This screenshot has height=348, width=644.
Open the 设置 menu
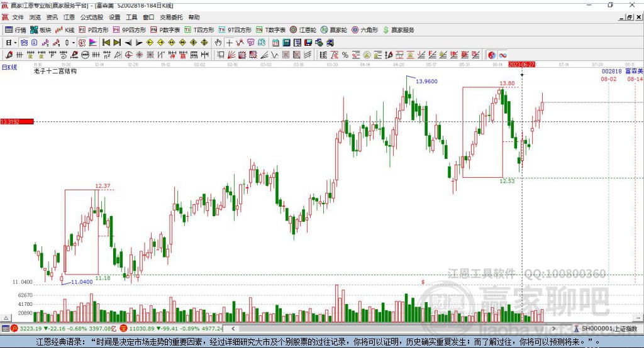pyautogui.click(x=114, y=17)
